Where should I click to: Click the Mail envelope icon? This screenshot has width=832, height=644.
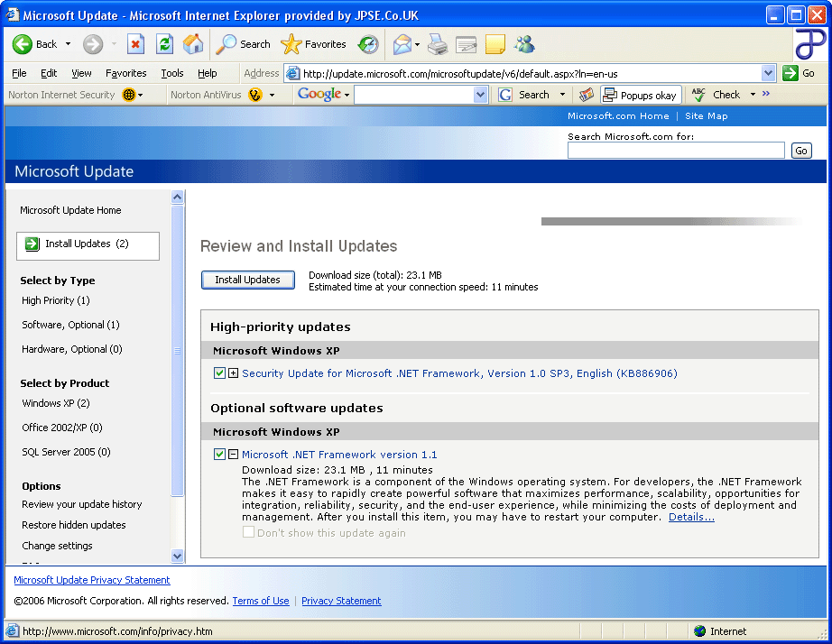pyautogui.click(x=402, y=44)
